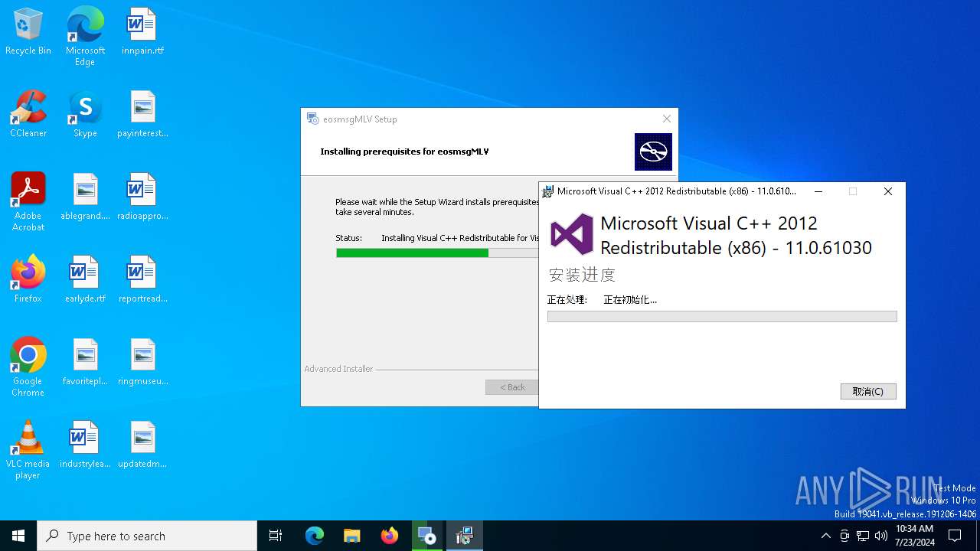Click the eosmsgMLV Setup title bar icon
Image resolution: width=980 pixels, height=551 pixels.
pyautogui.click(x=312, y=119)
